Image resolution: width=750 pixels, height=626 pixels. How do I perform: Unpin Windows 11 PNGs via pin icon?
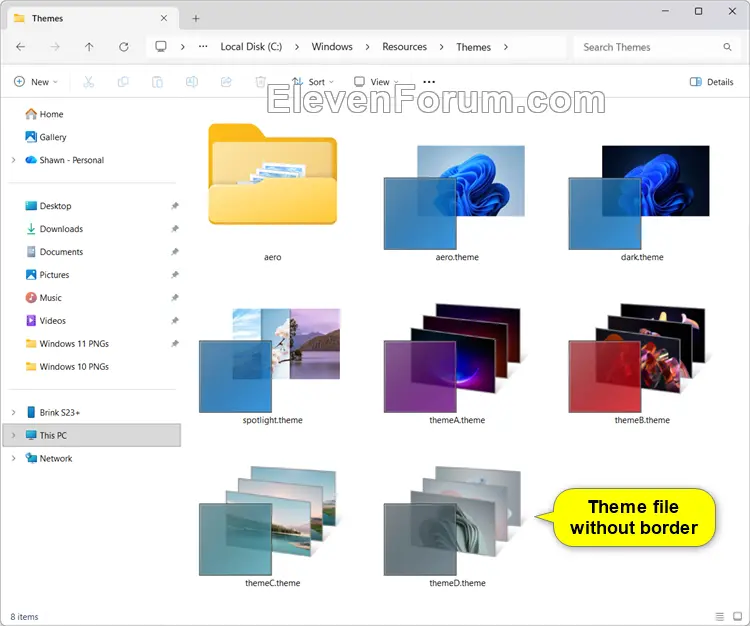click(175, 343)
